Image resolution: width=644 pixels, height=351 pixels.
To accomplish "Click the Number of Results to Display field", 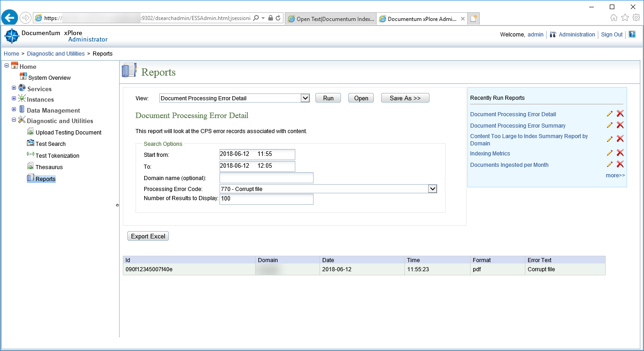I will (267, 199).
